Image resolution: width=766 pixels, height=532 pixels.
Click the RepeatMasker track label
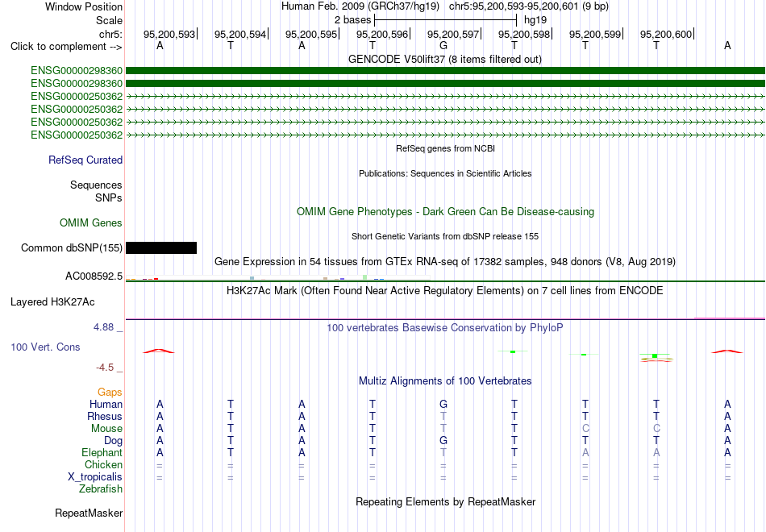(89, 513)
